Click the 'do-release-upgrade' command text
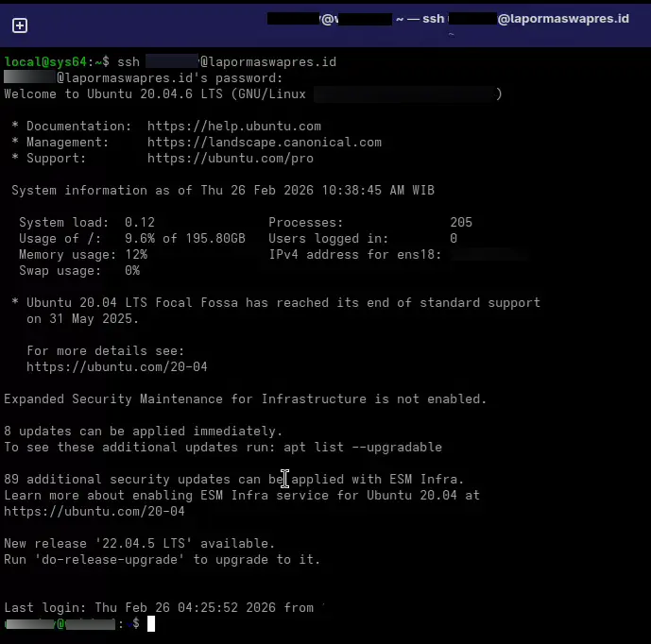The width and height of the screenshot is (651, 644). point(110,560)
